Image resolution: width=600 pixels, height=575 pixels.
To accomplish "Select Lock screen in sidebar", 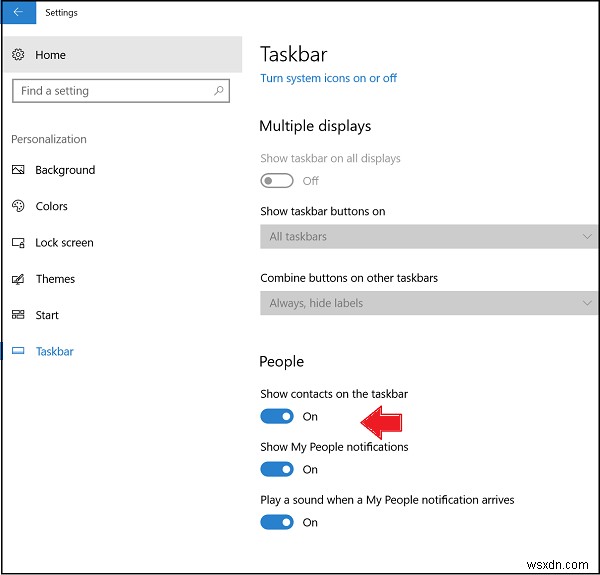I will point(64,243).
